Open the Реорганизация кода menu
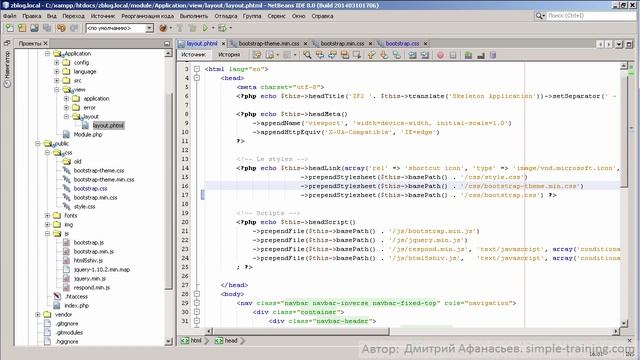The image size is (640, 360). pos(147,16)
